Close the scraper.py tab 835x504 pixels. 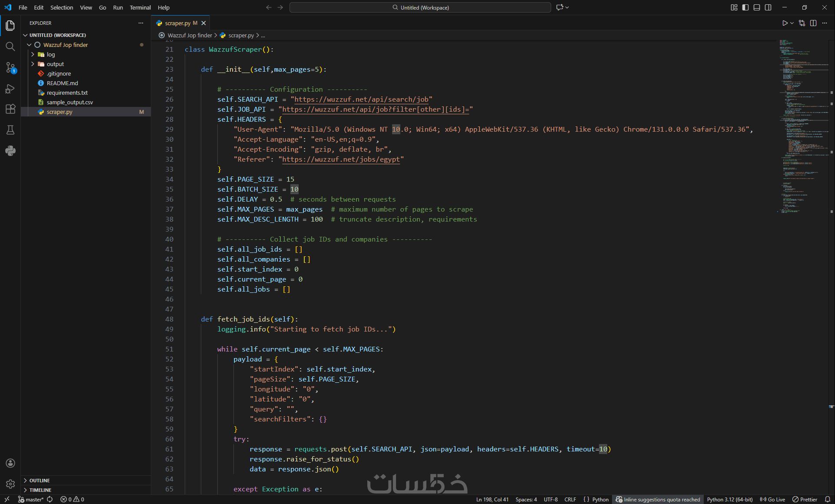pos(203,23)
